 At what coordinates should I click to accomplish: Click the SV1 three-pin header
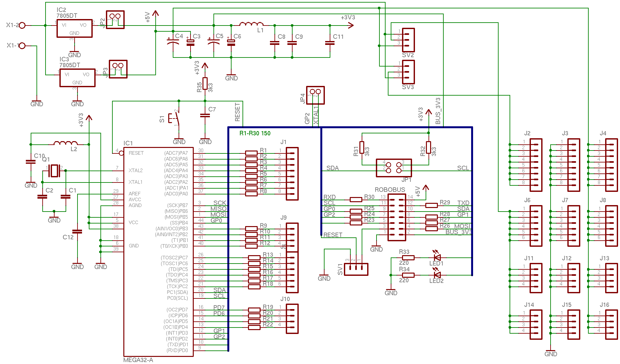356,269
